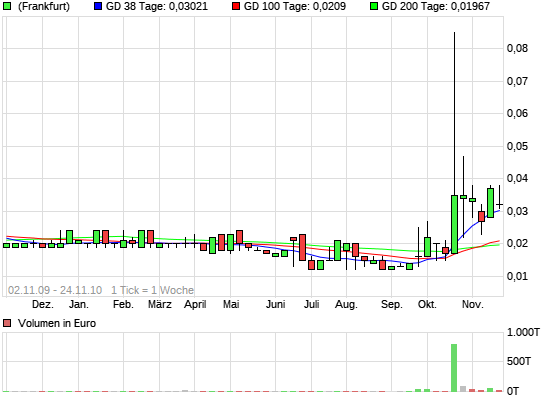Click the blue GD 38 Tage swatch
The image size is (545, 401).
click(x=98, y=6)
